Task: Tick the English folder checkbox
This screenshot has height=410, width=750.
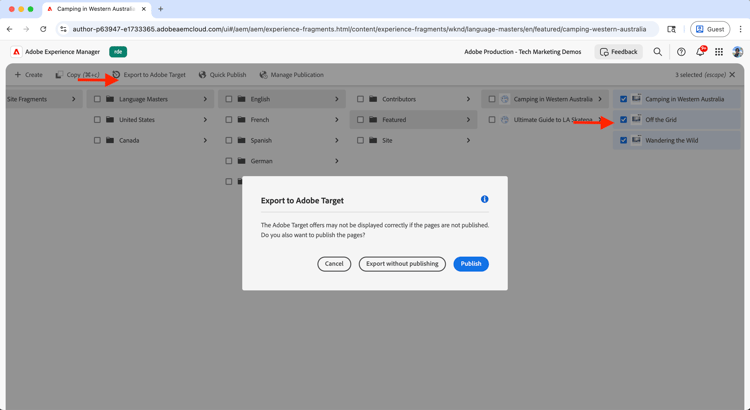Action: coord(229,99)
